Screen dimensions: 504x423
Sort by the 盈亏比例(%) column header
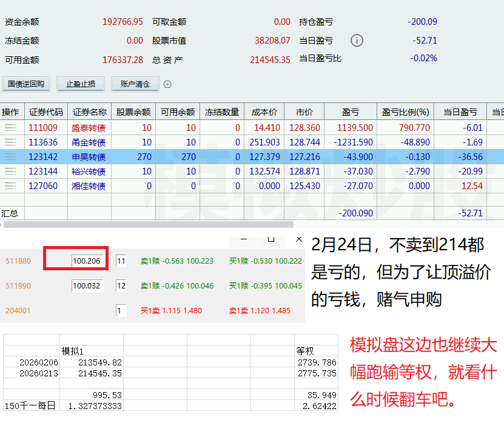pos(405,112)
